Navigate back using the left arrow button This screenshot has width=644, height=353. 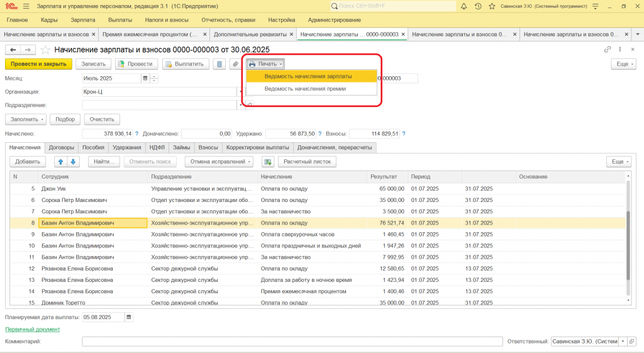click(13, 50)
